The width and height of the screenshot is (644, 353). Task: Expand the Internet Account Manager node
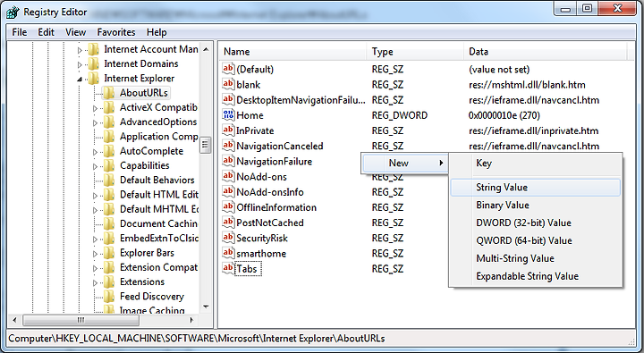[80, 50]
